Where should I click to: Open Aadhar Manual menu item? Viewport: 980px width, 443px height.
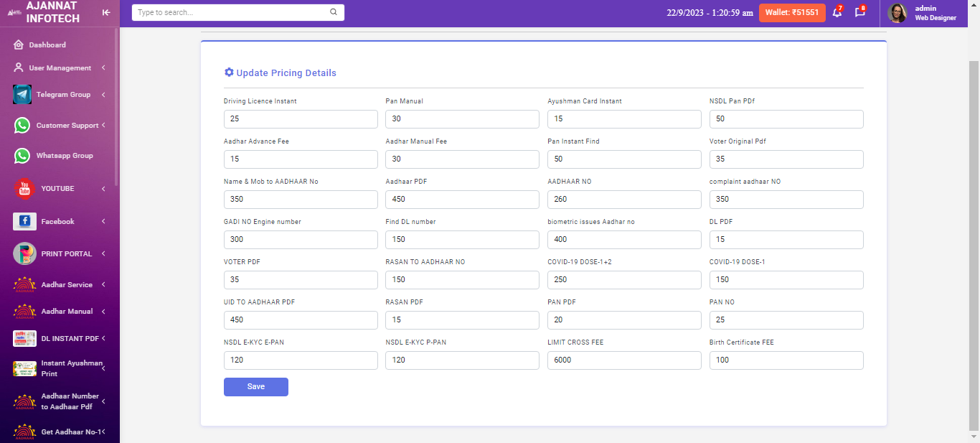67,312
